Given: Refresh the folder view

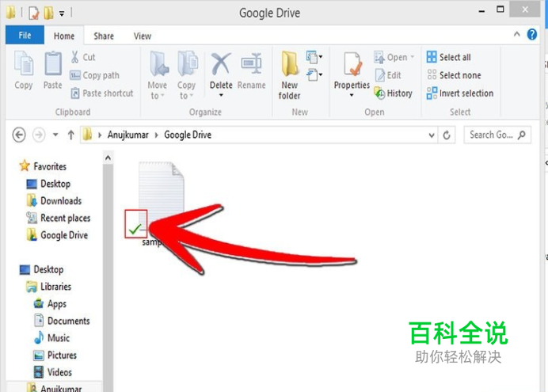Looking at the screenshot, I should [x=447, y=135].
